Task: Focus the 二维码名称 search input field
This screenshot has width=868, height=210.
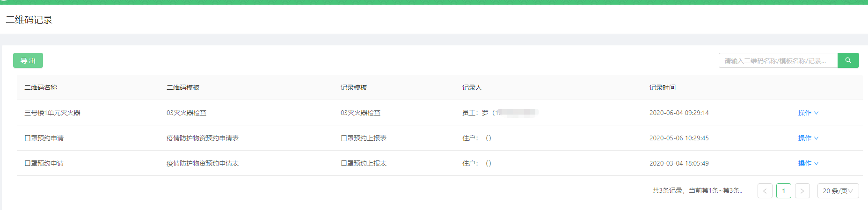Action: coord(778,60)
